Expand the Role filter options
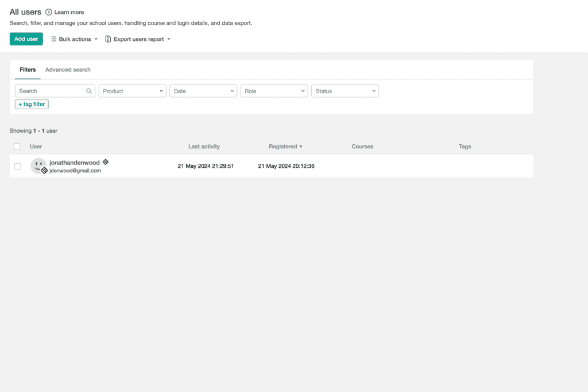Image resolution: width=588 pixels, height=392 pixels. 274,91
